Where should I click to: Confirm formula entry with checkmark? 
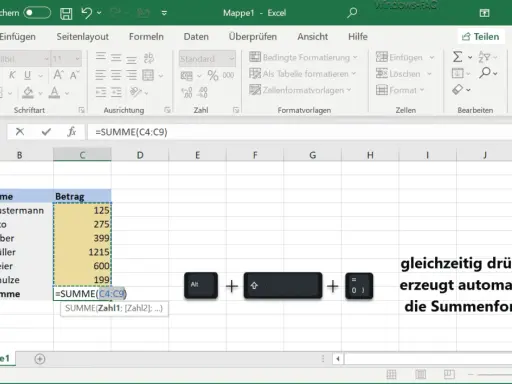pyautogui.click(x=46, y=132)
